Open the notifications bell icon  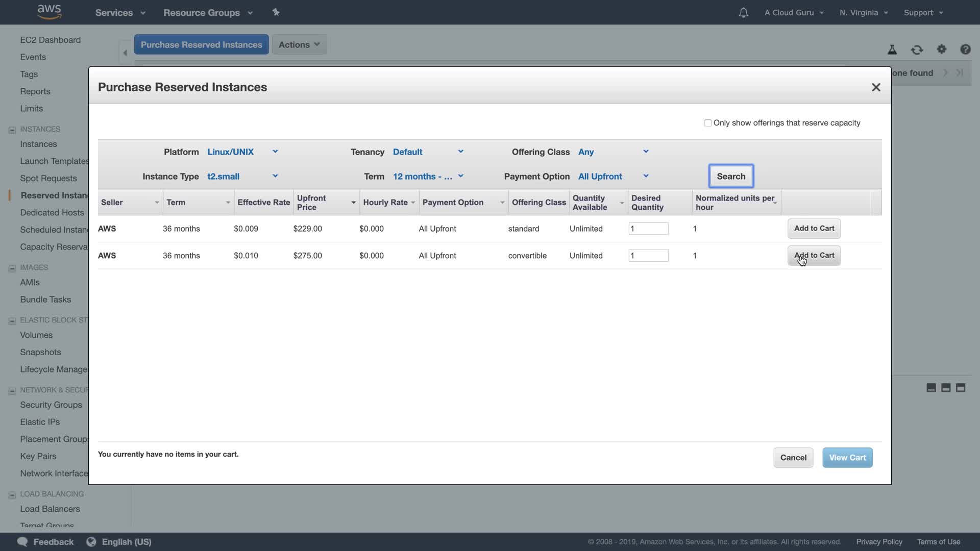743,13
